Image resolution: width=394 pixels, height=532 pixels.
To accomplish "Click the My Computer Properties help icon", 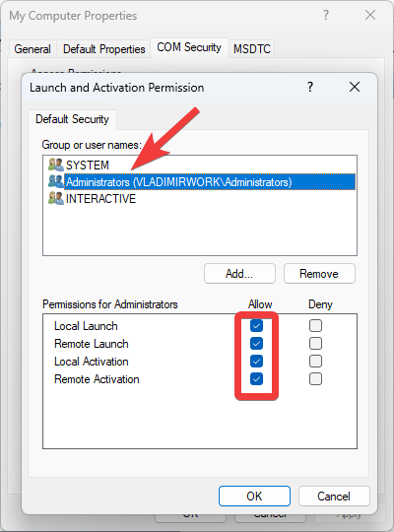I will tap(325, 15).
